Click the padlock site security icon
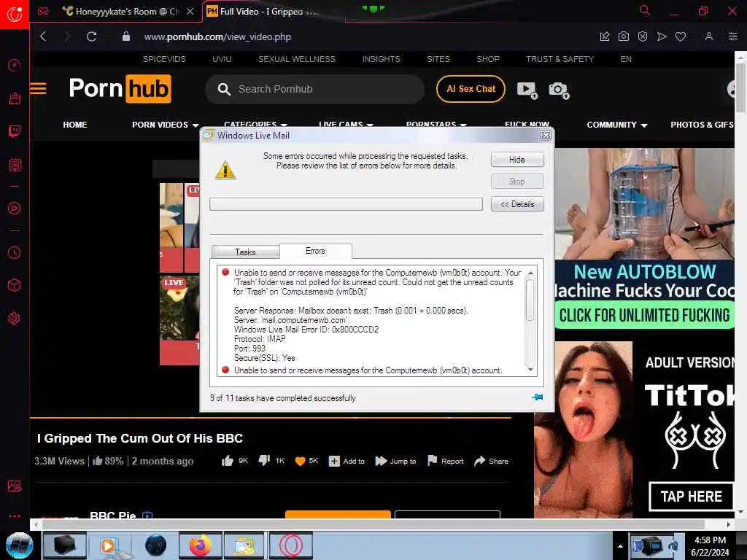This screenshot has width=747, height=560. point(125,36)
